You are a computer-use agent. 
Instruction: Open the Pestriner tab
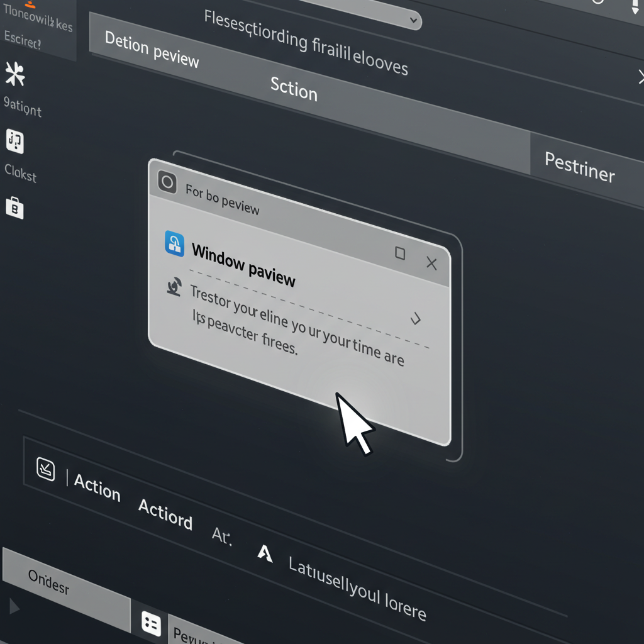point(580,167)
